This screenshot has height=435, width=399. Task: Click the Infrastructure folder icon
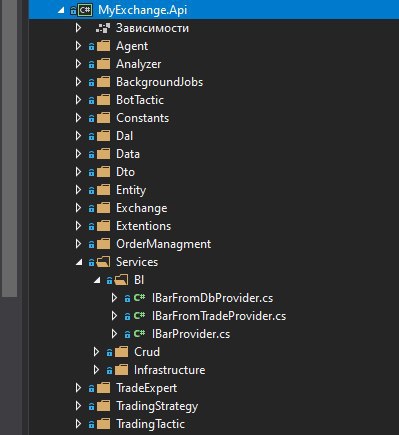[121, 370]
